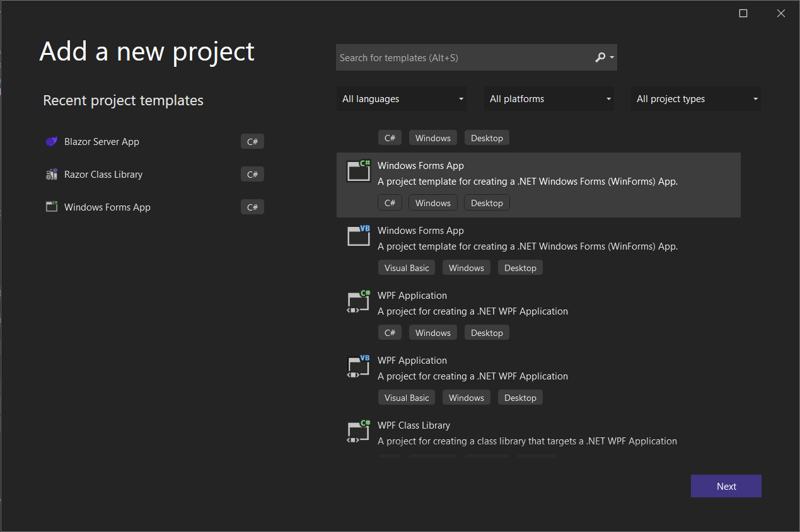The width and height of the screenshot is (800, 532).
Task: Click Visual Basic tag under WPF Application
Action: click(407, 398)
